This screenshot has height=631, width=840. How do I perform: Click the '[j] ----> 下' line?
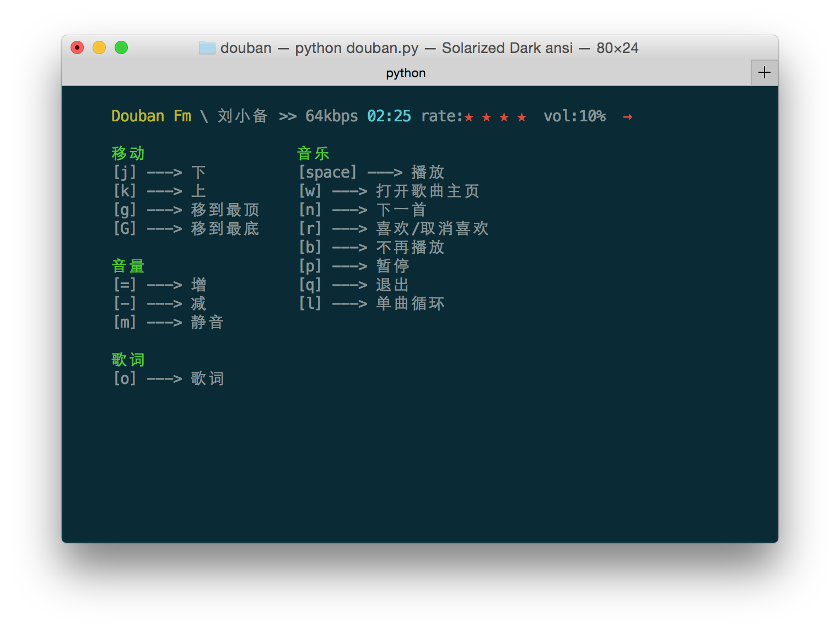click(x=160, y=172)
